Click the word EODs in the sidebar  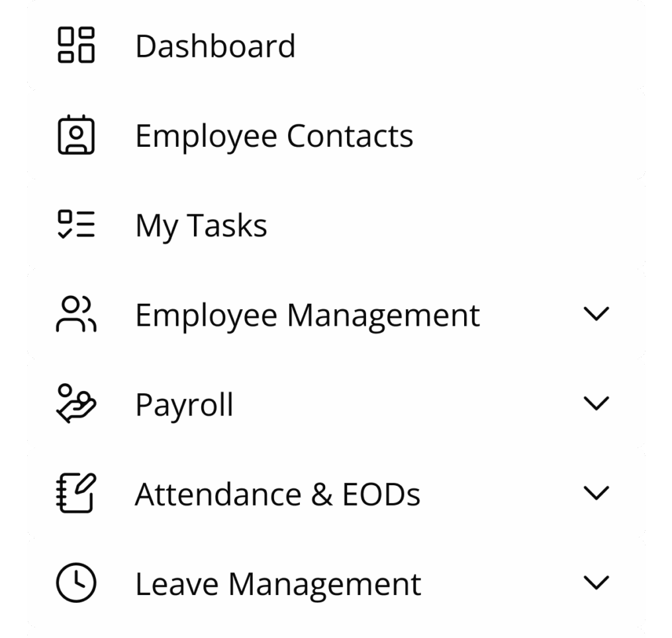tap(381, 494)
